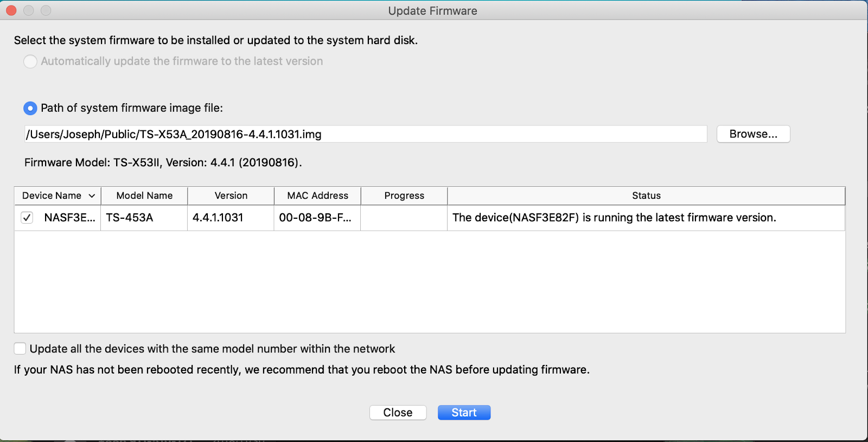Uncheck the NASF3E device checkbox
Viewport: 868px width, 442px height.
click(x=27, y=218)
